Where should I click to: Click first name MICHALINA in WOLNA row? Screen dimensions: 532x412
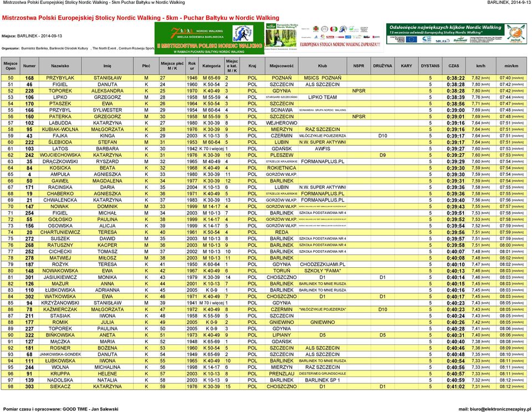[x=107, y=368]
